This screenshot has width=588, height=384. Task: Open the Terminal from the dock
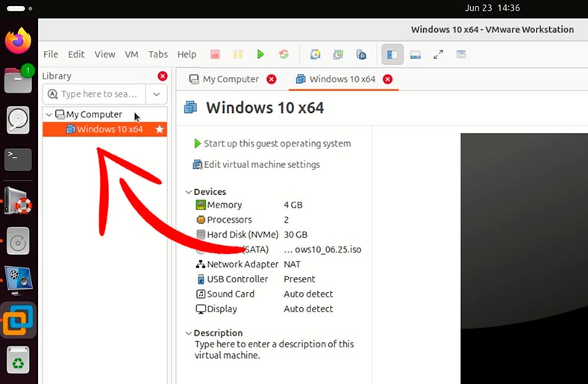tap(18, 160)
